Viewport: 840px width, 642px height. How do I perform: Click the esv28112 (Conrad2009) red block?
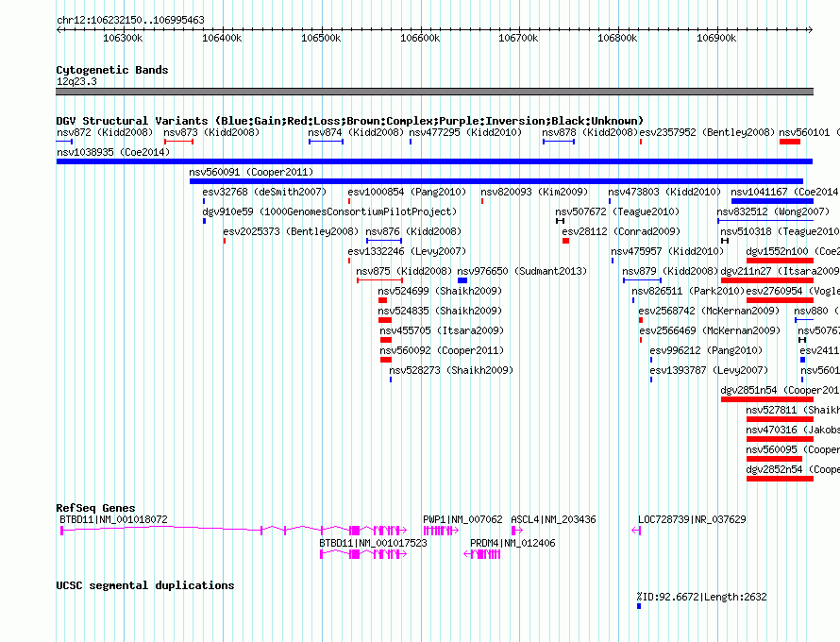[565, 241]
